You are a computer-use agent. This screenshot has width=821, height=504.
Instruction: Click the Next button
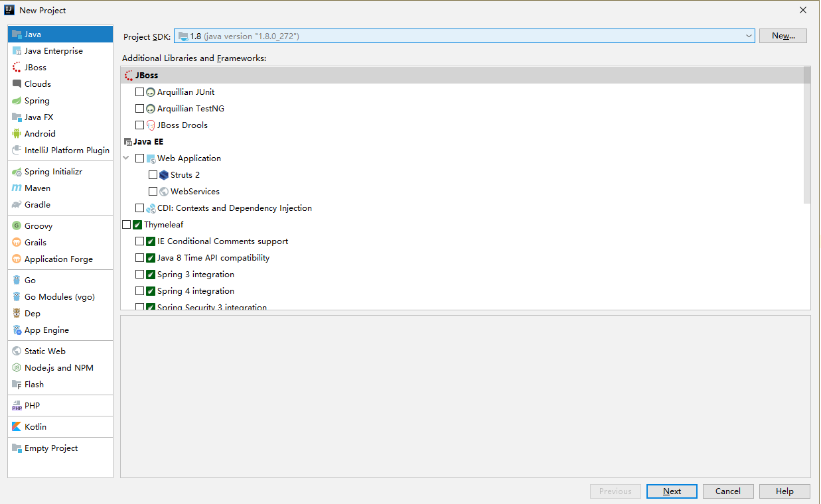(672, 491)
